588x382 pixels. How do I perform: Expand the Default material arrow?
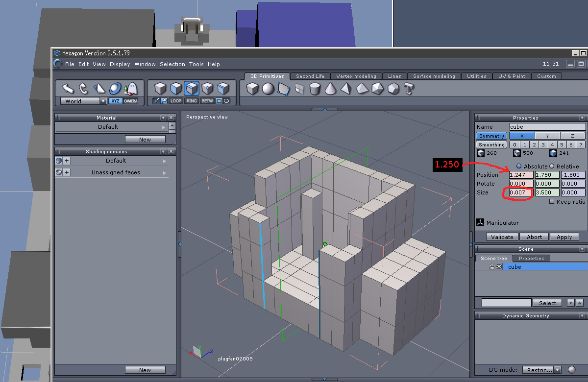click(165, 127)
